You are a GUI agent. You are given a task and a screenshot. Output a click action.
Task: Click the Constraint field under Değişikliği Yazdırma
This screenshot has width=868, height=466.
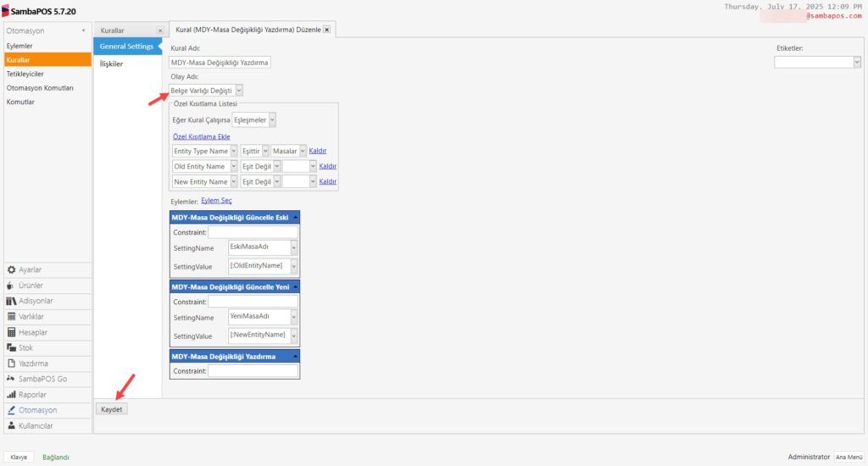point(253,371)
